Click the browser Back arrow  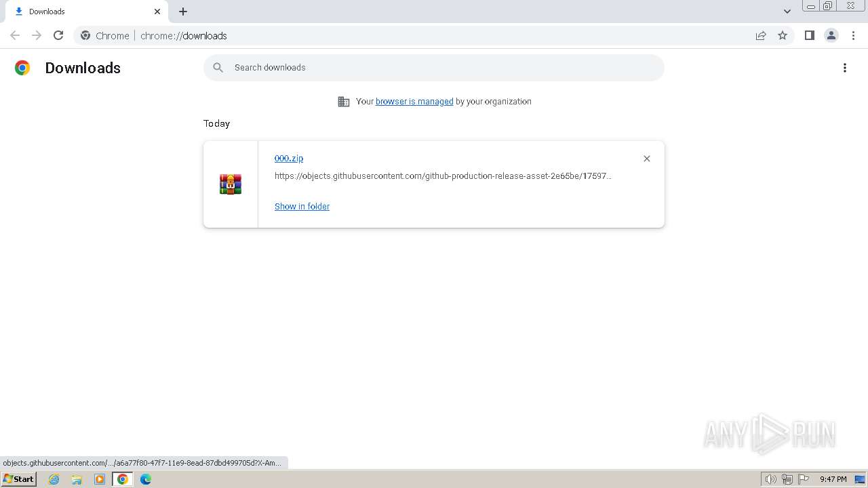15,35
